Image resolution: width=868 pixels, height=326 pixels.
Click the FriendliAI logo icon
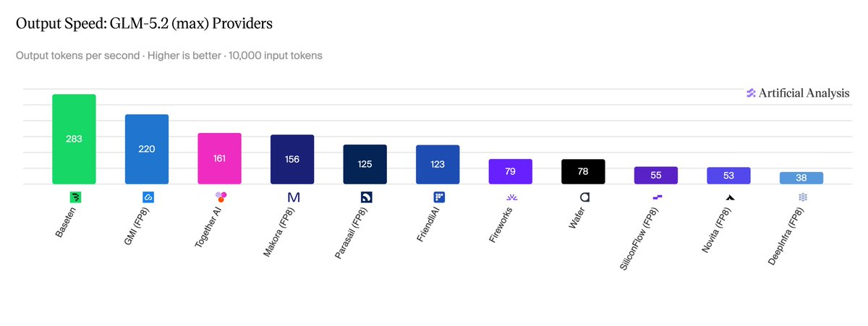pyautogui.click(x=438, y=197)
